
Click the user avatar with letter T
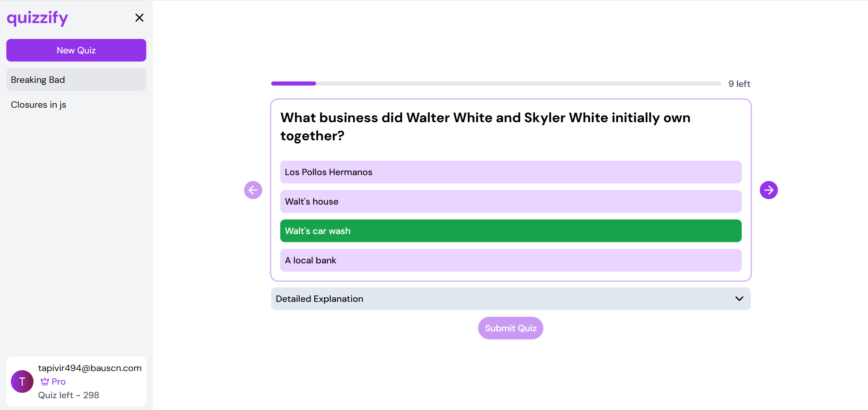22,381
